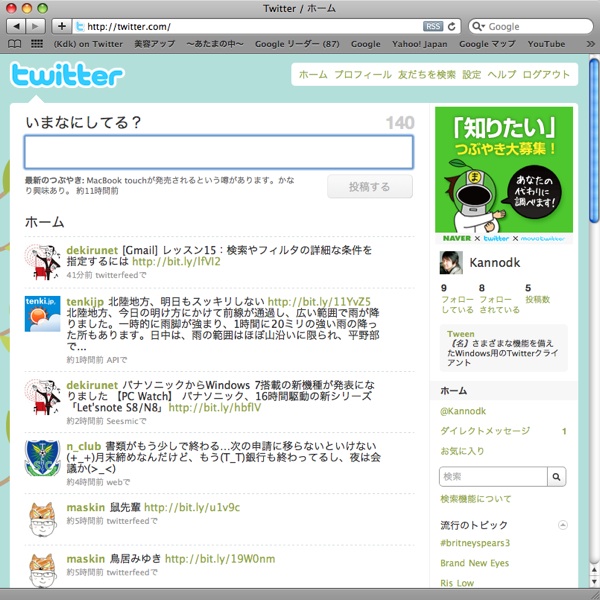The height and width of the screenshot is (600, 600).
Task: Open Top Sites grid icon
Action: coord(37,44)
